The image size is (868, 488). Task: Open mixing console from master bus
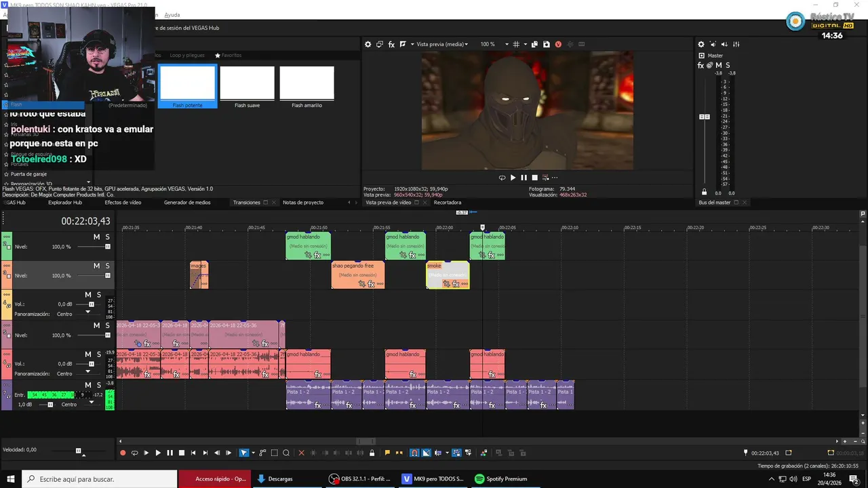point(736,44)
